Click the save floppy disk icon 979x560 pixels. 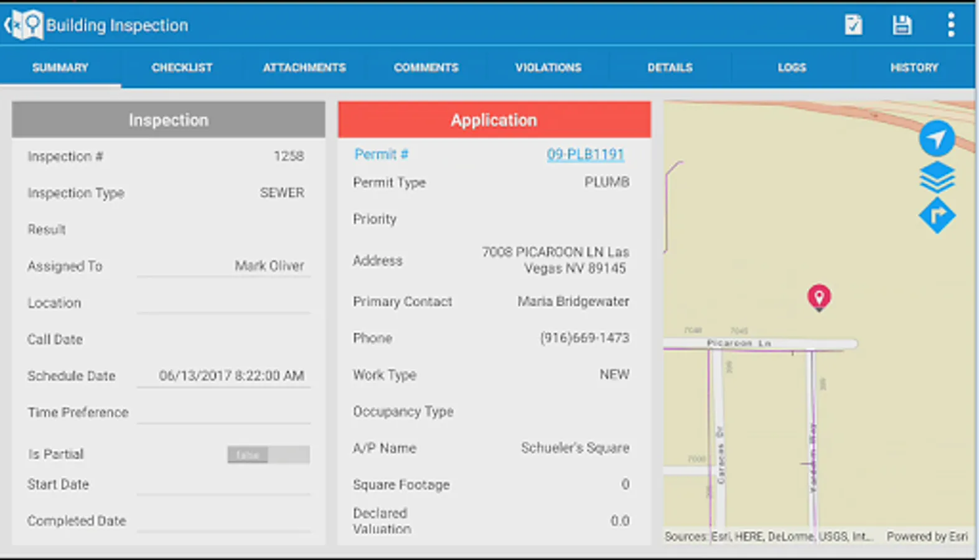(x=902, y=25)
